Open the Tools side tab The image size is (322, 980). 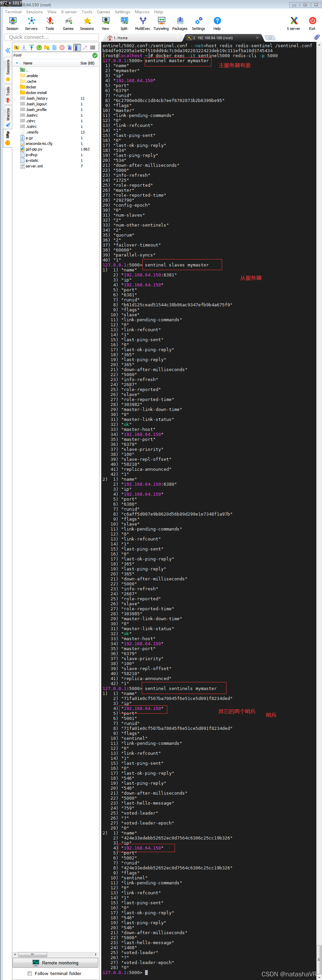coord(8,95)
